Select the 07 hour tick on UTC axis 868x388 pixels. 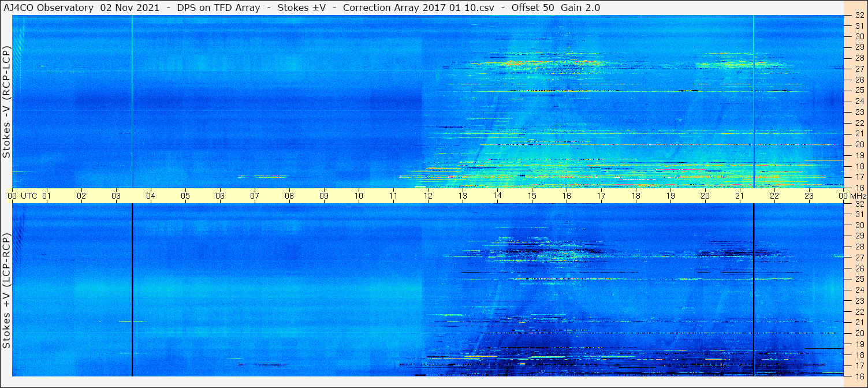[x=255, y=196]
